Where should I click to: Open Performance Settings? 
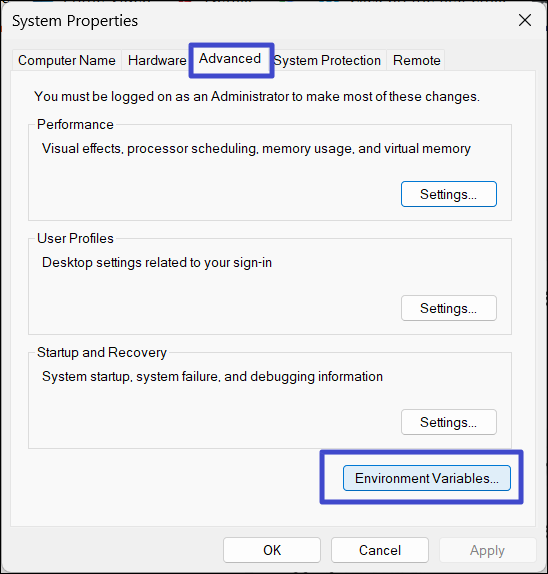[x=449, y=194]
